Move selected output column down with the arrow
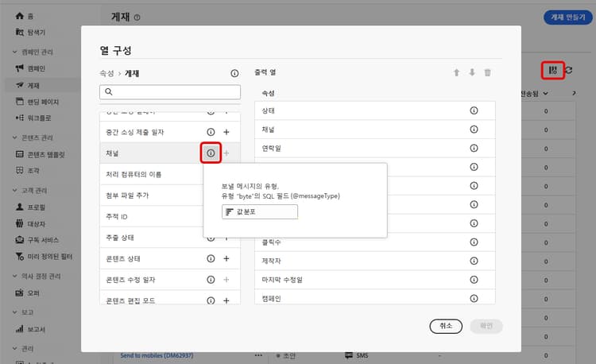Screen dimensions: 596x364 tap(472, 72)
